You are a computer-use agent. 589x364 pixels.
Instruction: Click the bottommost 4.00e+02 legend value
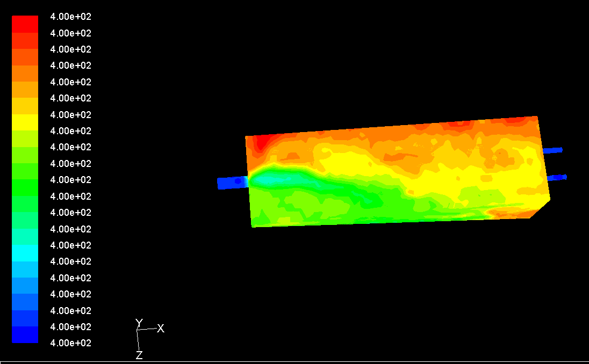tap(70, 343)
